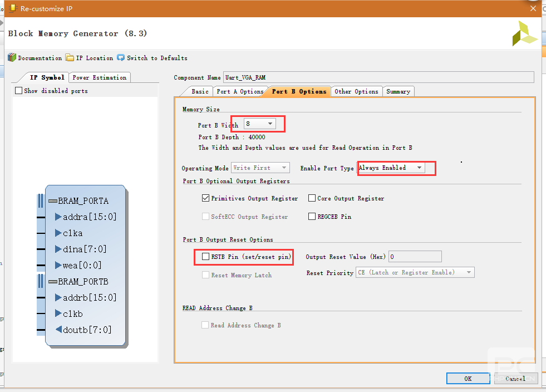This screenshot has height=392, width=546.
Task: Select the IP Symbol tab
Action: (47, 77)
